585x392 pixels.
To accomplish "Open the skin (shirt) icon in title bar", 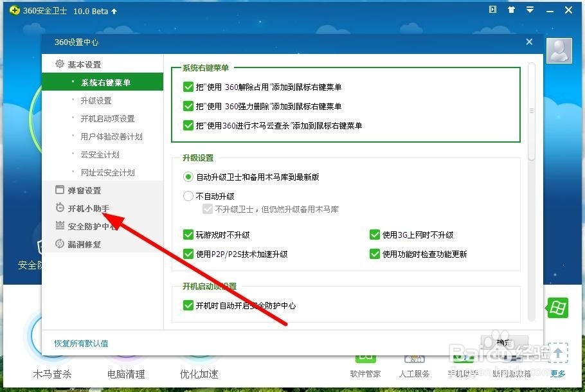I will pyautogui.click(x=511, y=10).
